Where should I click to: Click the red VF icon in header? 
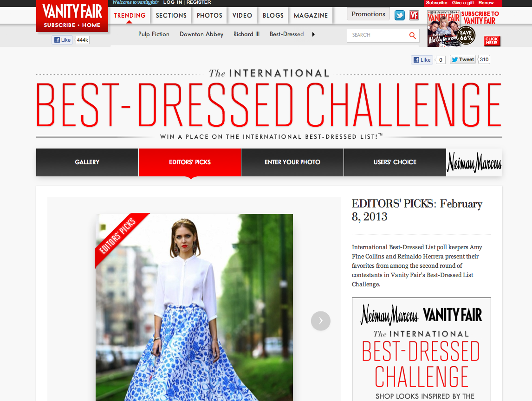point(414,15)
